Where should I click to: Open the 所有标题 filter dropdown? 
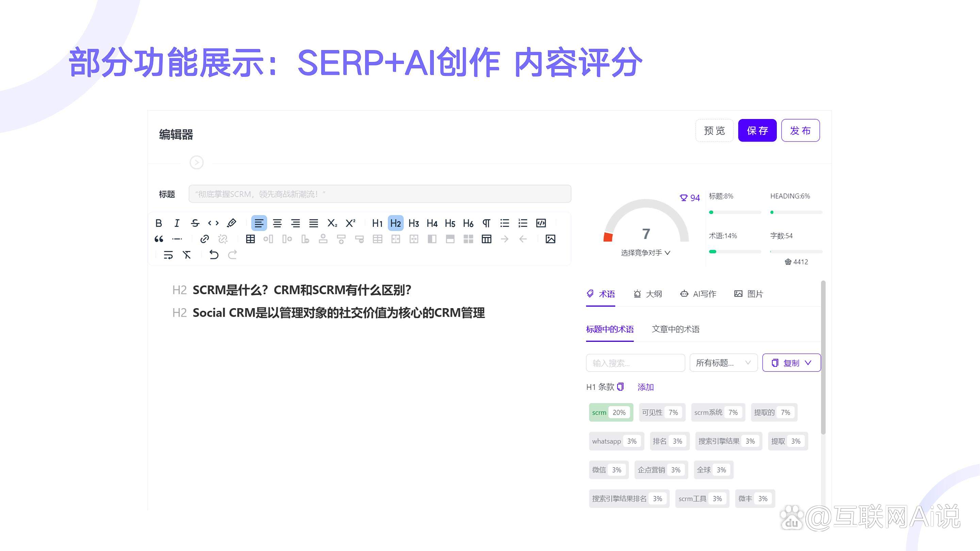(x=723, y=363)
